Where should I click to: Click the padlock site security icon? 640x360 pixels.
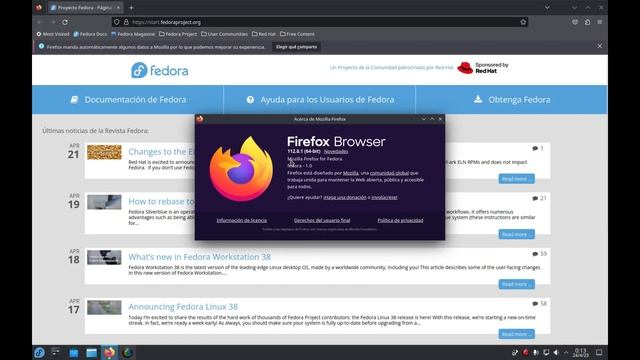tap(126, 22)
